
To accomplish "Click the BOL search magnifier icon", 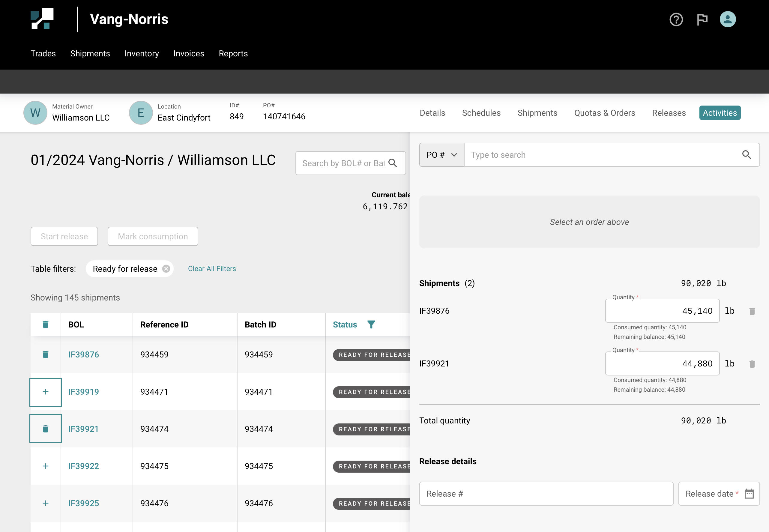I will [x=393, y=163].
